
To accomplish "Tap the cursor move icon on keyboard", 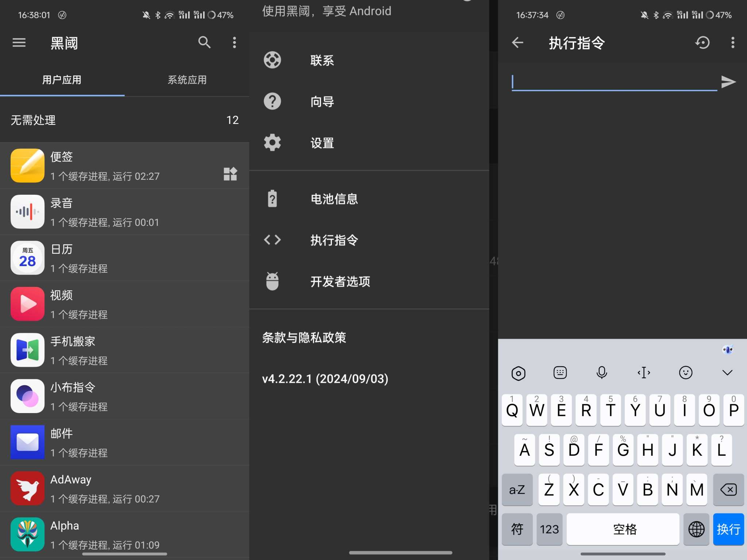I will 644,373.
